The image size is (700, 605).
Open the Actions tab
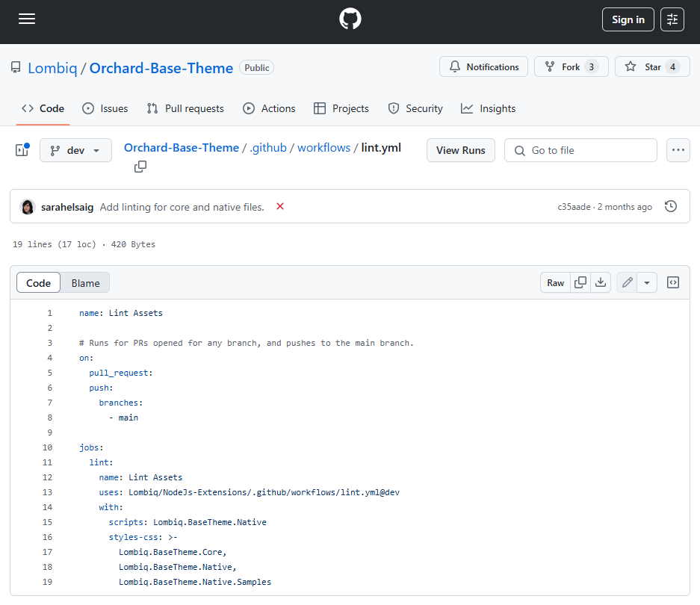pos(269,108)
